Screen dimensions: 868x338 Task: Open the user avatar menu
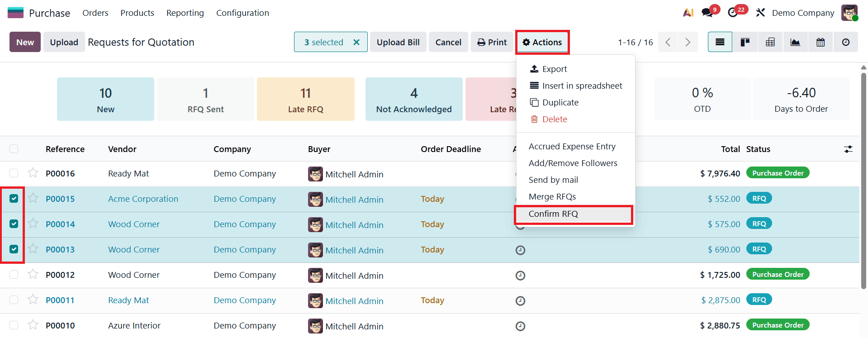tap(849, 13)
